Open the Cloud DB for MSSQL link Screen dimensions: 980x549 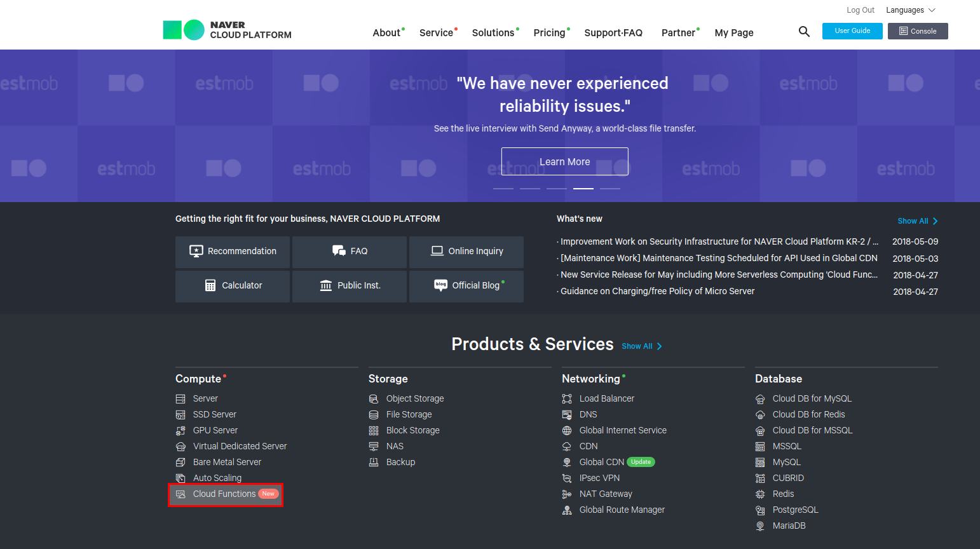click(x=813, y=430)
